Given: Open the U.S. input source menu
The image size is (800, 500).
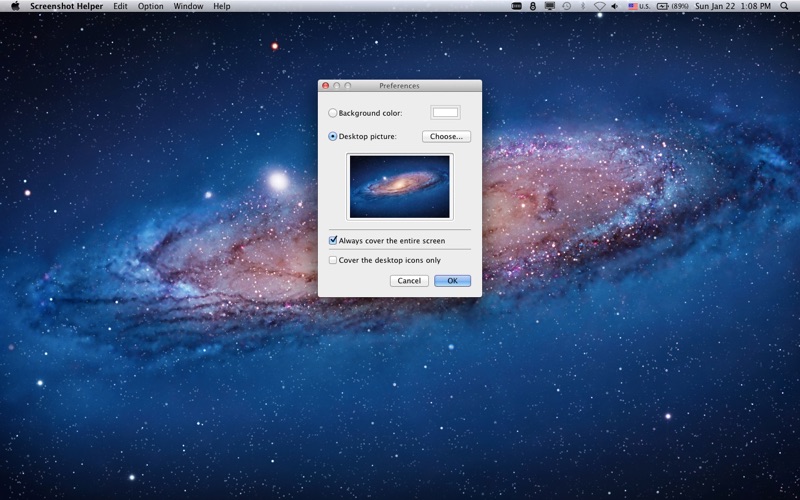Looking at the screenshot, I should tap(639, 6).
